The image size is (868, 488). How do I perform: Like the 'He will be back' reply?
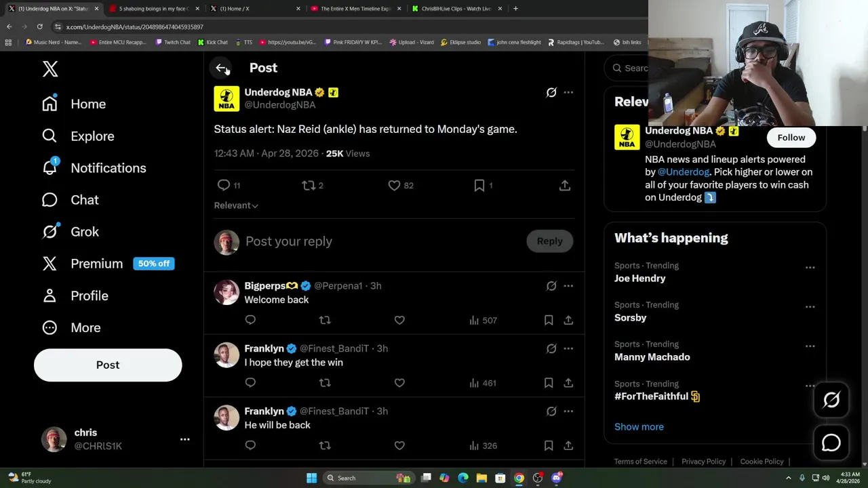[x=399, y=445]
